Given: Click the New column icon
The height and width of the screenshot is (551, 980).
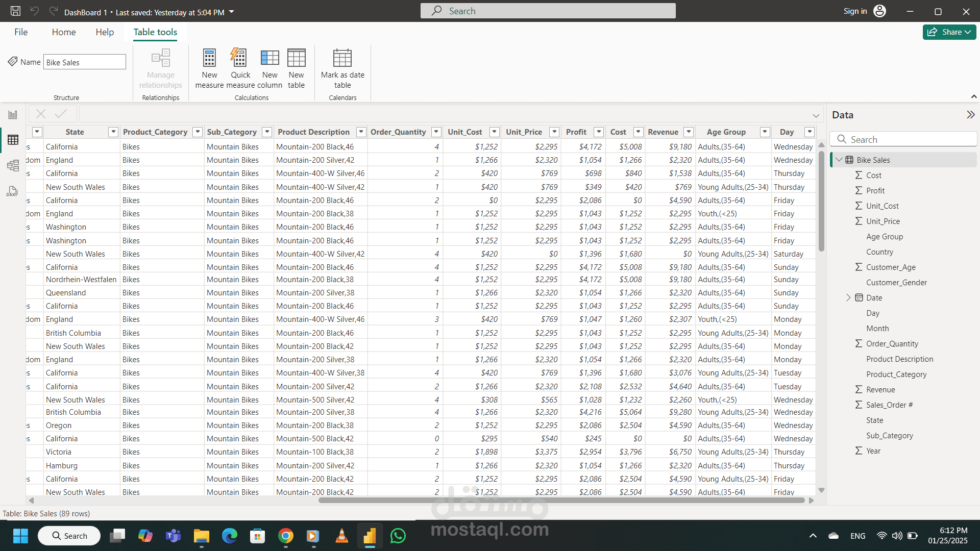Looking at the screenshot, I should 269,59.
